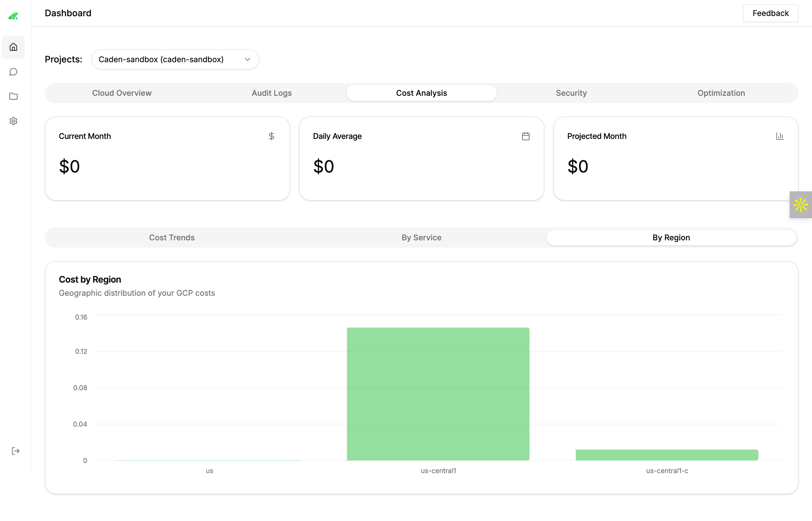This screenshot has height=521, width=812.
Task: Click the yellow asterisk widget on the right edge
Action: click(x=801, y=204)
